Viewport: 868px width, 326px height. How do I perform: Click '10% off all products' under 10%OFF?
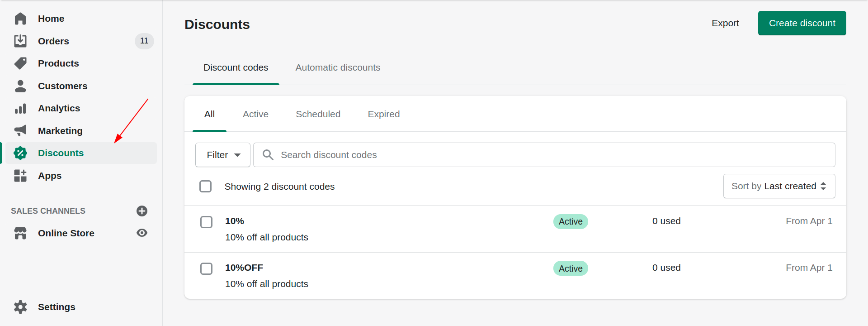pos(267,284)
